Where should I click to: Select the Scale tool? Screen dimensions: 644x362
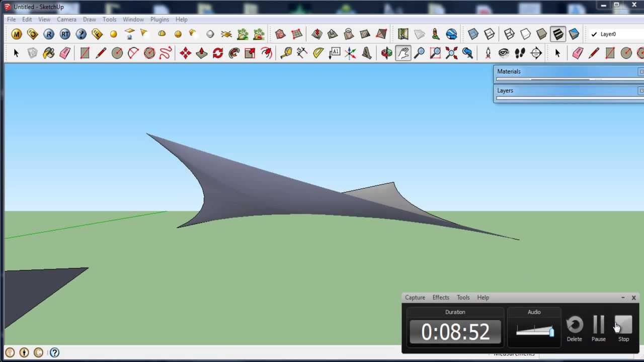click(x=250, y=53)
